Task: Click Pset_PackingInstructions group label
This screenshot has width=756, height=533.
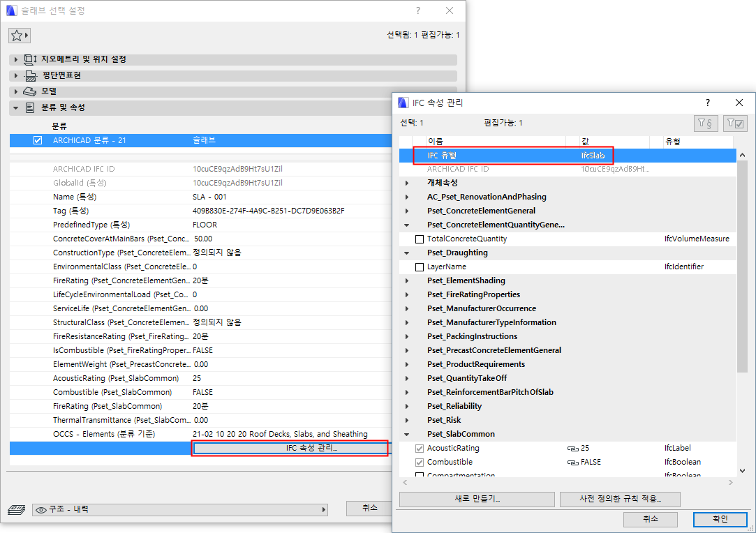Action: pos(472,336)
